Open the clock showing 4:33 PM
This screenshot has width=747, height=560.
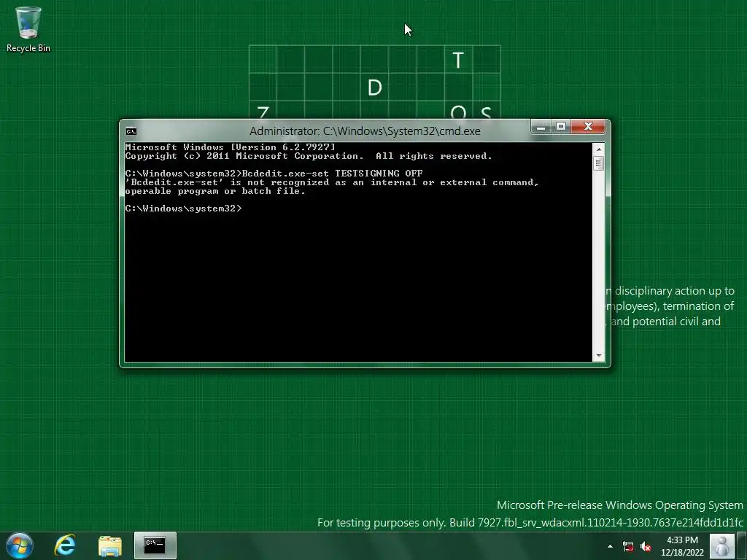(682, 540)
